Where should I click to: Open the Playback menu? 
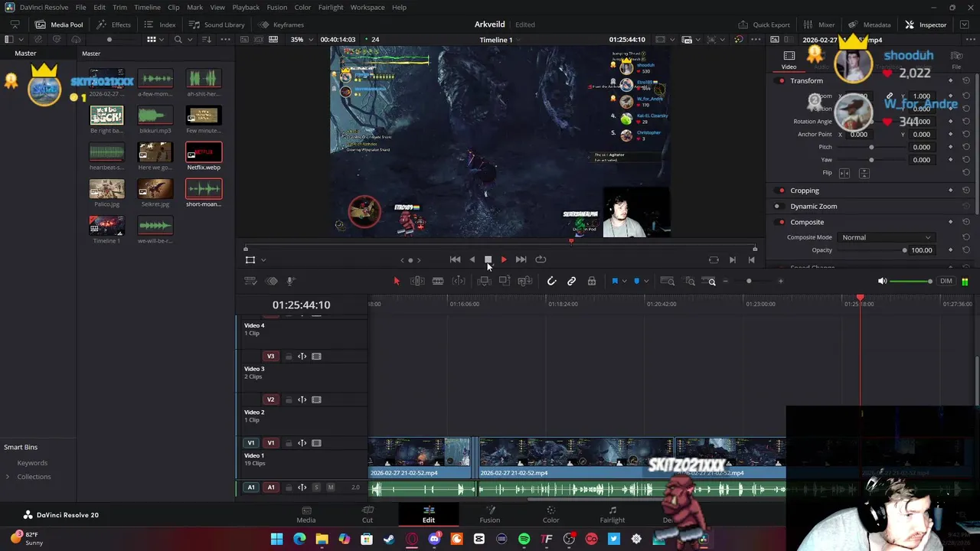246,7
